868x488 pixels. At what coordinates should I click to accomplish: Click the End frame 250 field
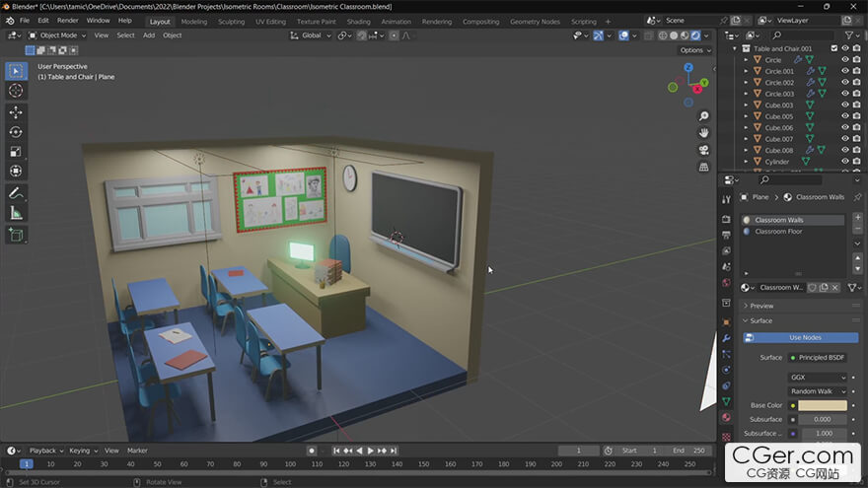689,451
